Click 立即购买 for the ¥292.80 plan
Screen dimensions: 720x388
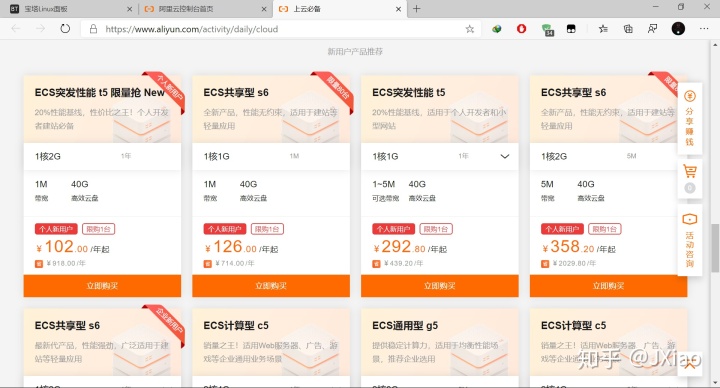pos(439,286)
